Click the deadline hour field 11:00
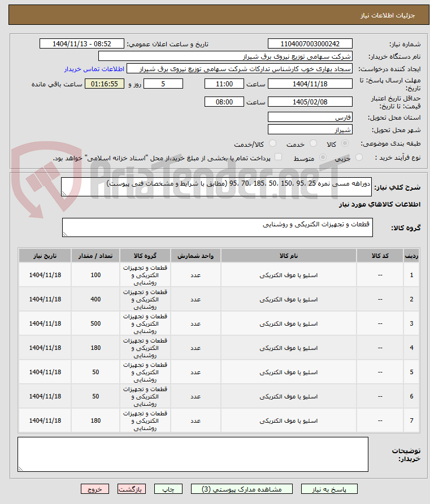This screenshot has width=430, height=504. [x=224, y=84]
